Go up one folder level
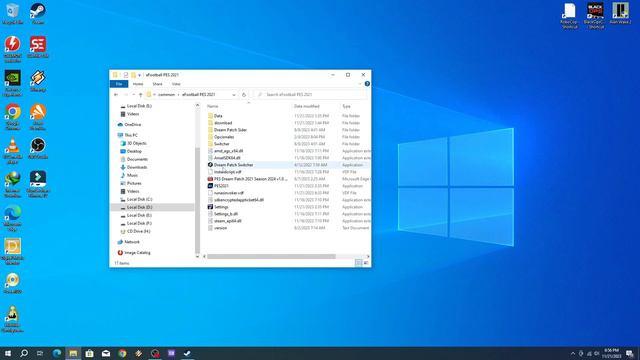 [140, 95]
